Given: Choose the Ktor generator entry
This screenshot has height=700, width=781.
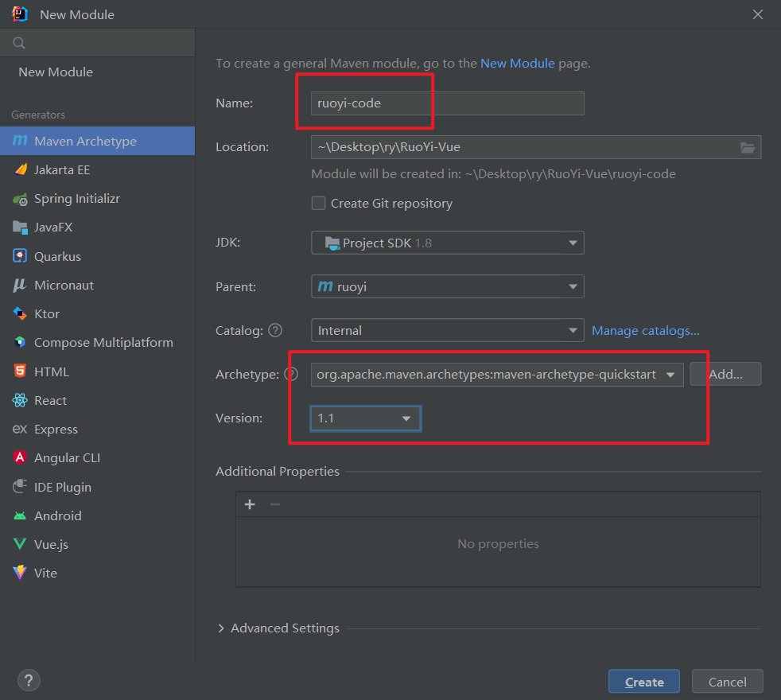Looking at the screenshot, I should click(97, 314).
